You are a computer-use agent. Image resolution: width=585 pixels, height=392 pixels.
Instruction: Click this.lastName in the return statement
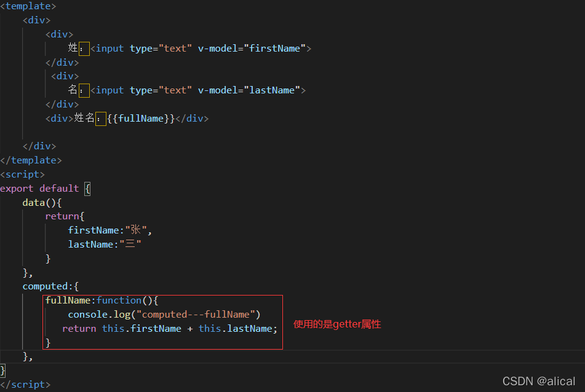(237, 329)
